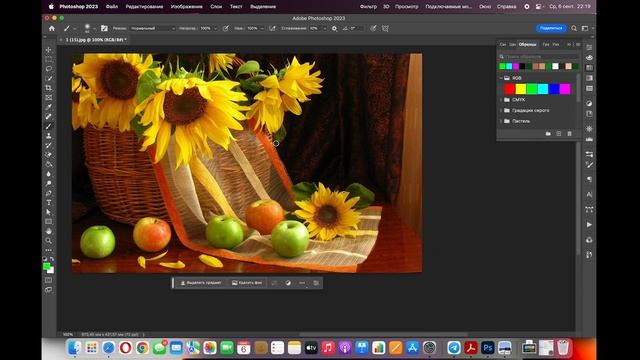Click the search magnifier next to Share
Image resolution: width=640 pixels, height=360 pixels.
click(574, 28)
